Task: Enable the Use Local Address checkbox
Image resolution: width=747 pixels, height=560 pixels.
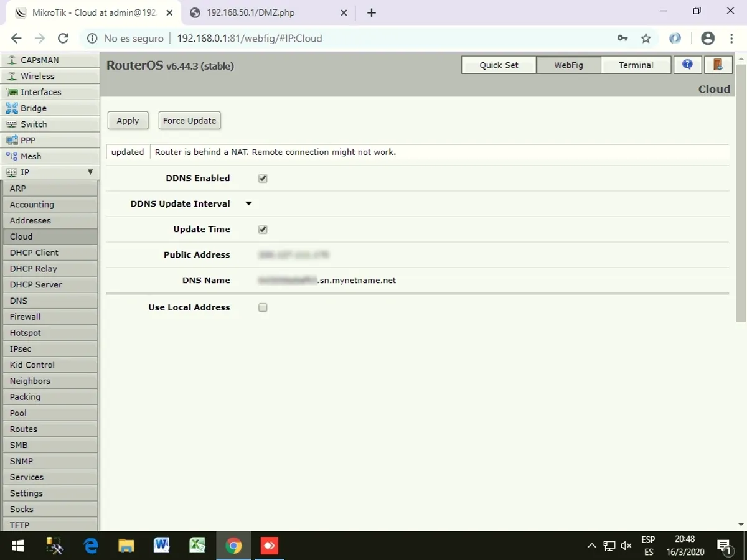Action: tap(263, 307)
